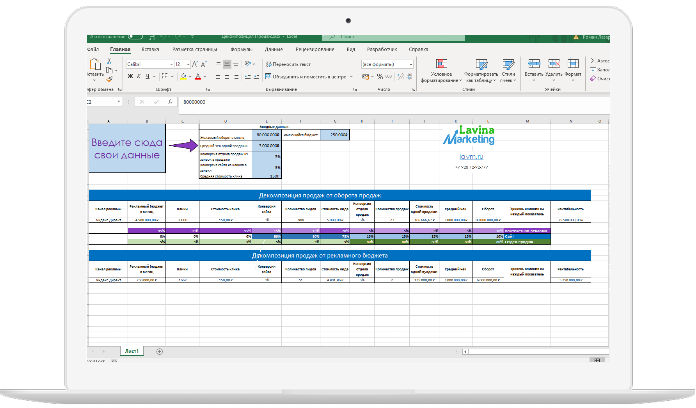Open the font size dropdown
The height and width of the screenshot is (408, 696).
tap(188, 64)
